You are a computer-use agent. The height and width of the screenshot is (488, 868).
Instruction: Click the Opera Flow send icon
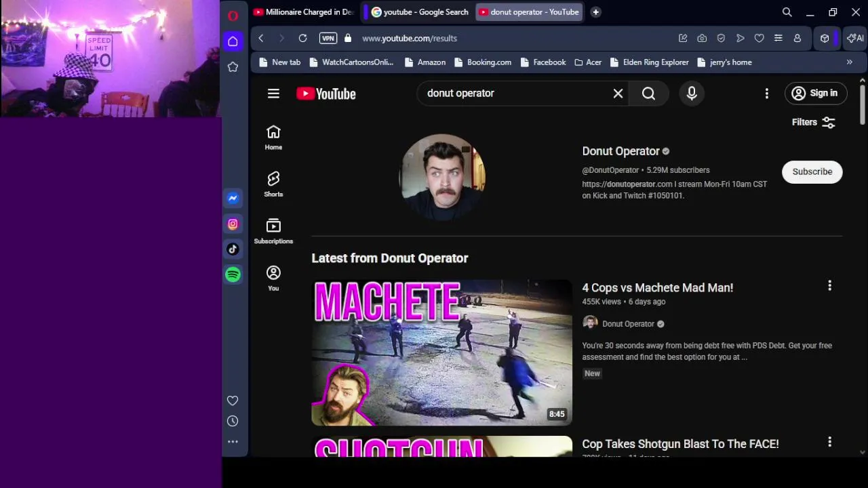click(x=740, y=39)
